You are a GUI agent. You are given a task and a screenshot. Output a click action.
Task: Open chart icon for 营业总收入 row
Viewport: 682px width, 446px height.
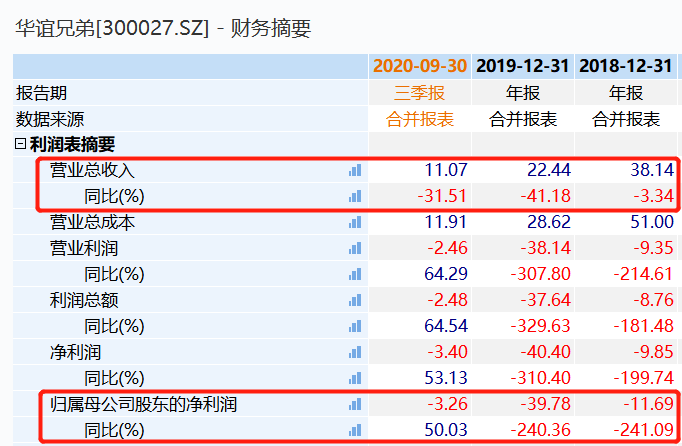355,170
